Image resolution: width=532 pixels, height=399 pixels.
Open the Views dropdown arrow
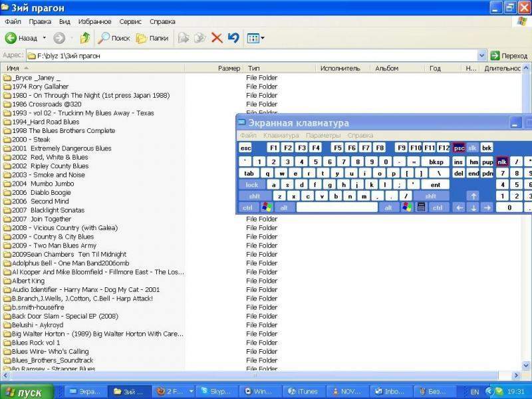click(x=263, y=38)
